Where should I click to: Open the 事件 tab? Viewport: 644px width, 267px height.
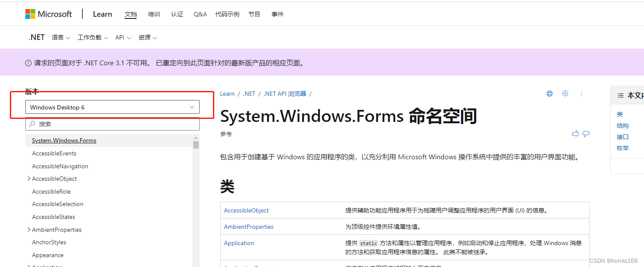[x=278, y=14]
